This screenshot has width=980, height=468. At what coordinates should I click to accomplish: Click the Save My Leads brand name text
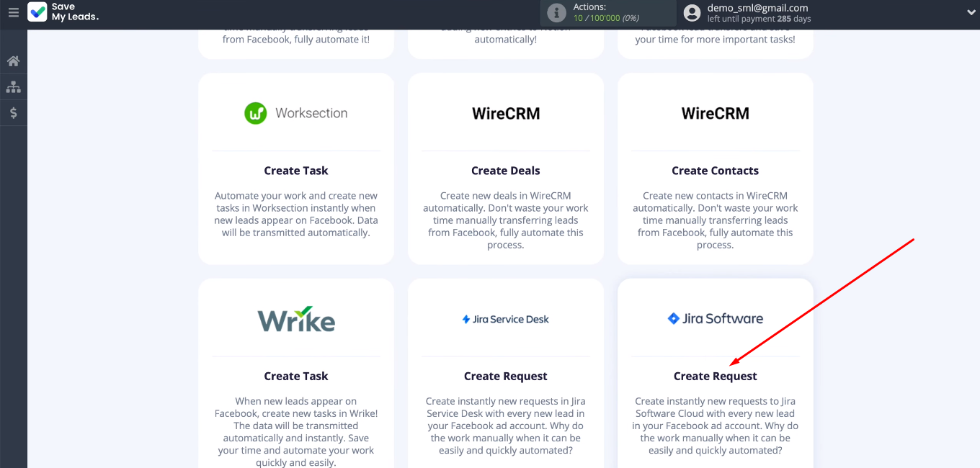click(75, 12)
